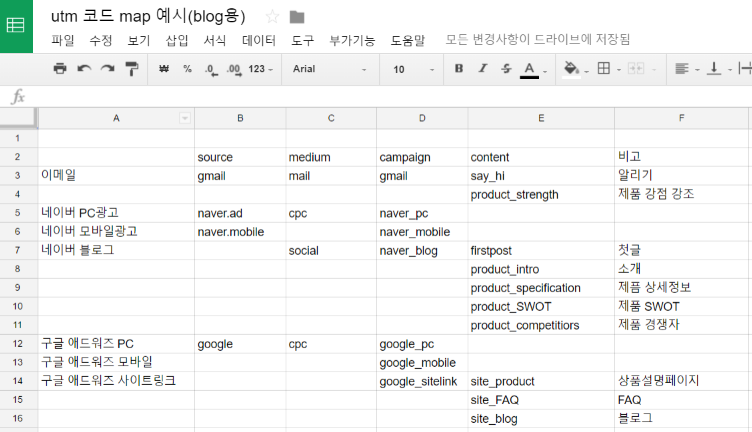This screenshot has height=432, width=752.
Task: Open the 수정 menu
Action: pos(101,40)
